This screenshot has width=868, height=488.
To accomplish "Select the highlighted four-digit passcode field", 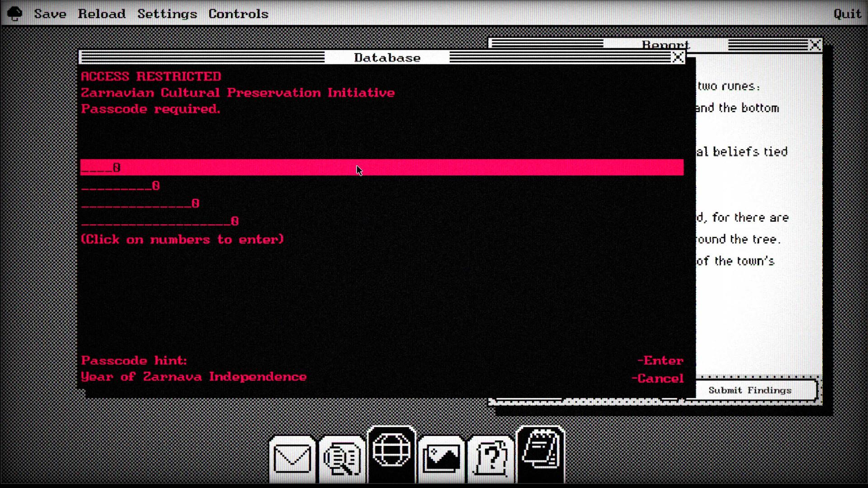I will pyautogui.click(x=316, y=167).
